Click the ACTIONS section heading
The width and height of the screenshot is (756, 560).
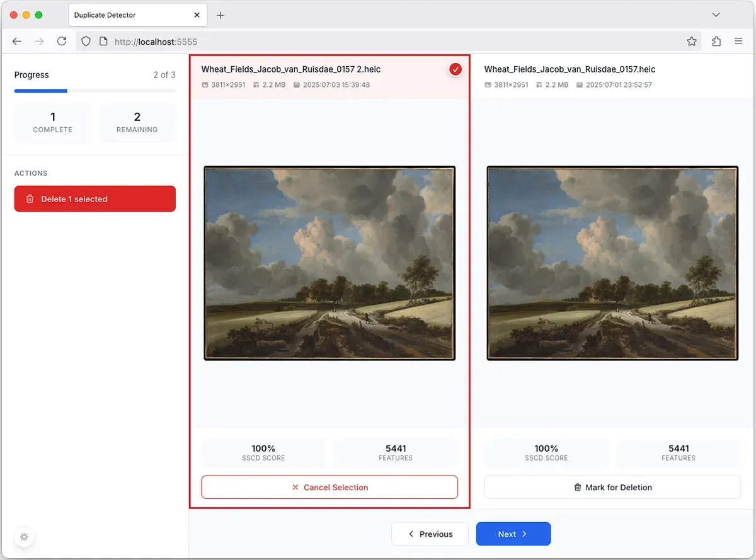(x=31, y=173)
